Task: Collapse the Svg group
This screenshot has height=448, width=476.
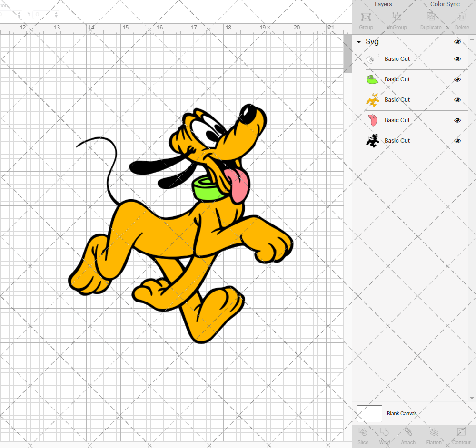Action: click(359, 42)
